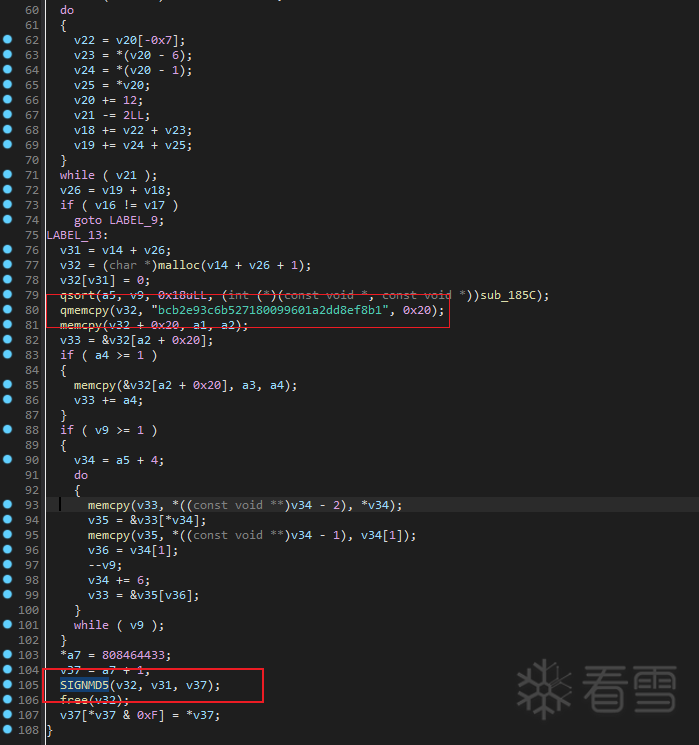Click 'v19 += v24 + v25;' statement
The height and width of the screenshot is (745, 699).
click(x=133, y=145)
